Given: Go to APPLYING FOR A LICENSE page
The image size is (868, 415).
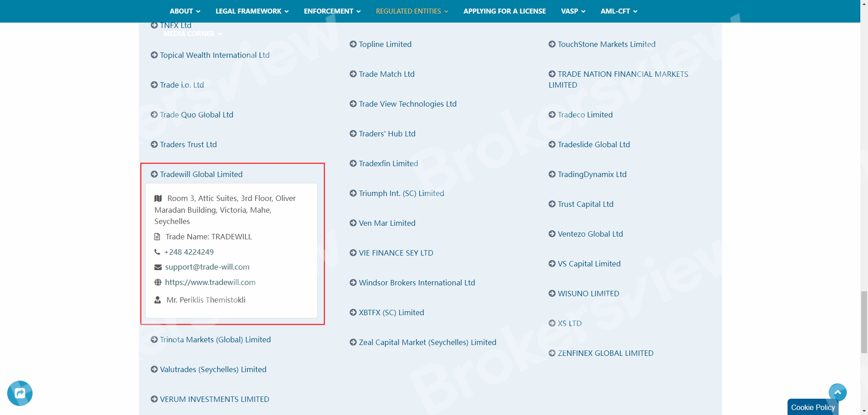Looking at the screenshot, I should [x=505, y=11].
